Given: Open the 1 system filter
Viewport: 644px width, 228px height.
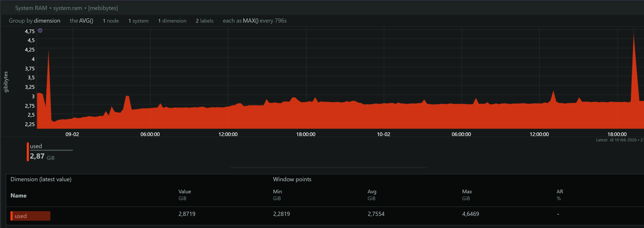Looking at the screenshot, I should pos(138,21).
